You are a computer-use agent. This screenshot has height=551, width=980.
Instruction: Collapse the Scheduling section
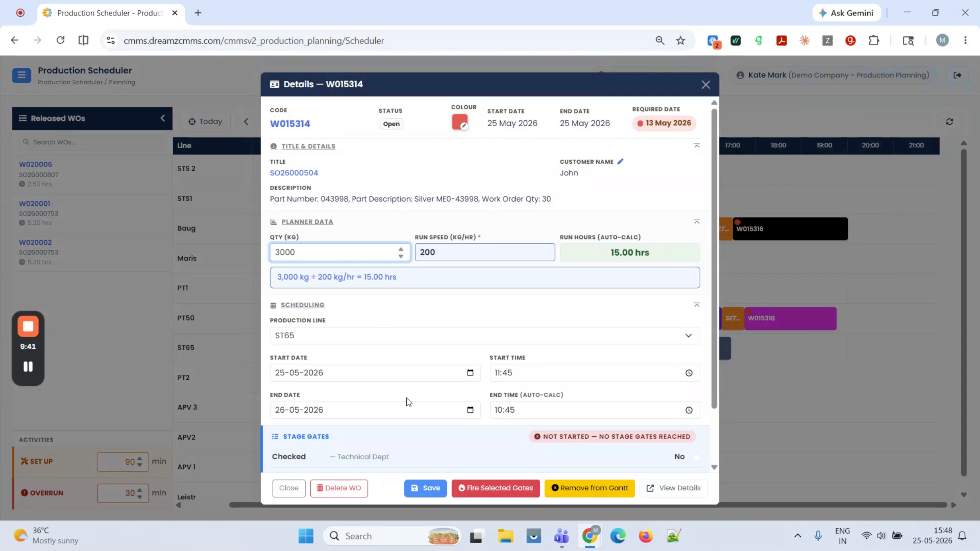pos(697,305)
